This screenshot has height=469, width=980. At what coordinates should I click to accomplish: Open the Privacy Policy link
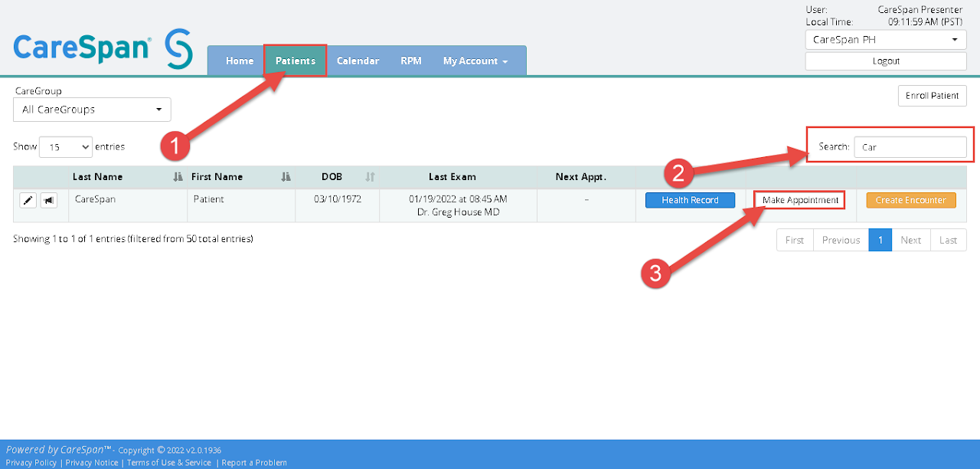pos(31,463)
